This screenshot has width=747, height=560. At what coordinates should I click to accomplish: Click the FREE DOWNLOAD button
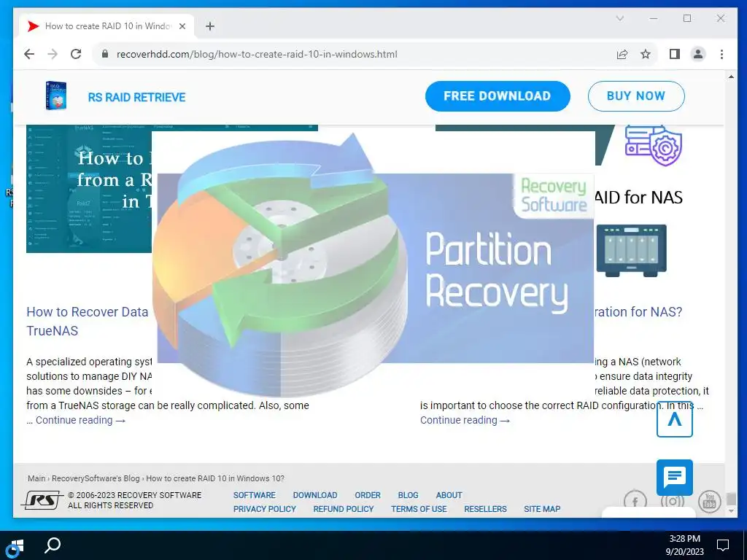click(498, 96)
